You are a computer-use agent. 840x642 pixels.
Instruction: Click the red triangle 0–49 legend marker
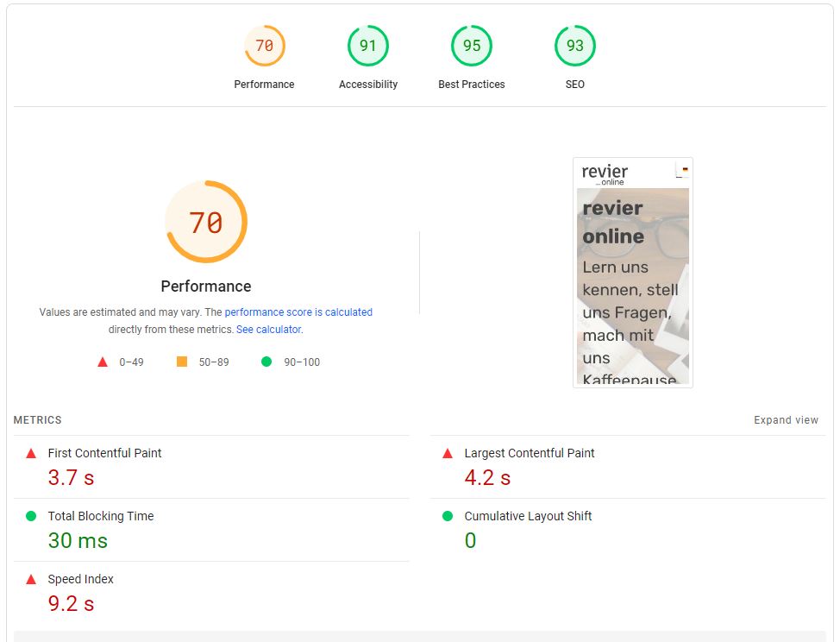103,362
